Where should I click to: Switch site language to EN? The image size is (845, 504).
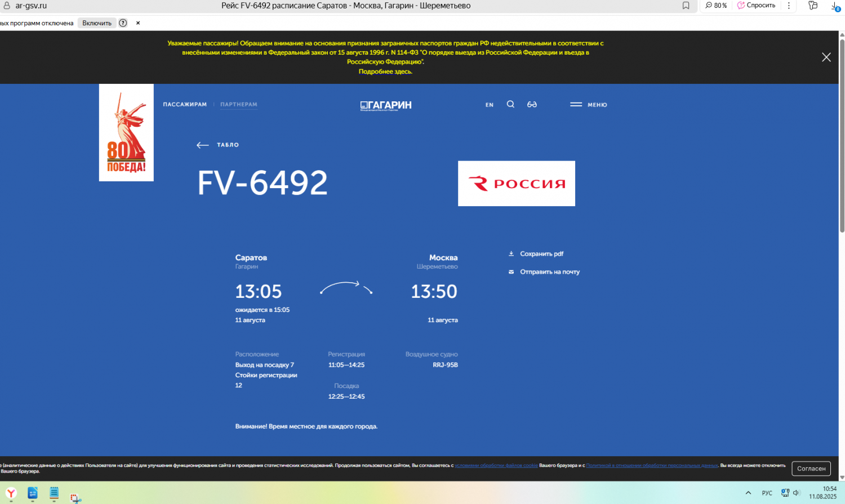[490, 105]
